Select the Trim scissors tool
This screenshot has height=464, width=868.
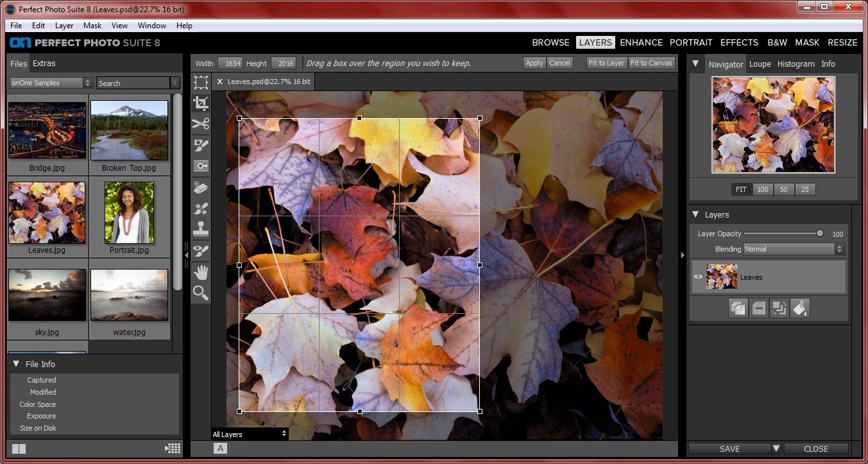tap(201, 124)
